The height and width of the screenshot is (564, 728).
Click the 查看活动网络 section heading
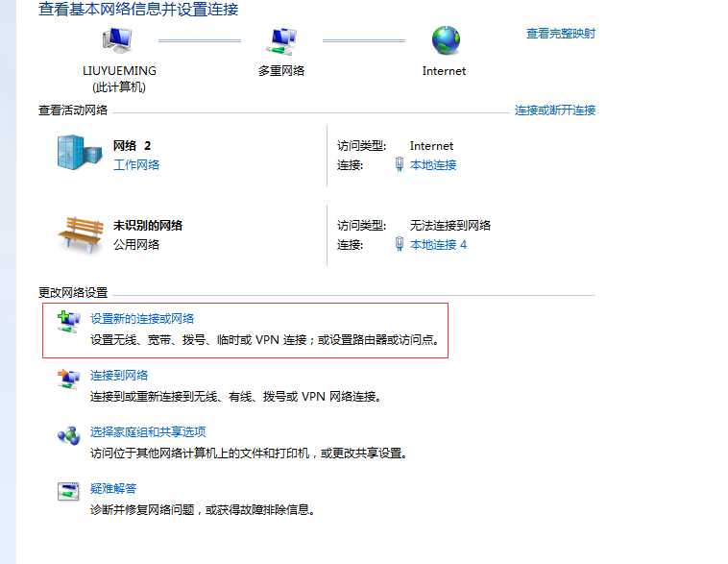pyautogui.click(x=73, y=110)
